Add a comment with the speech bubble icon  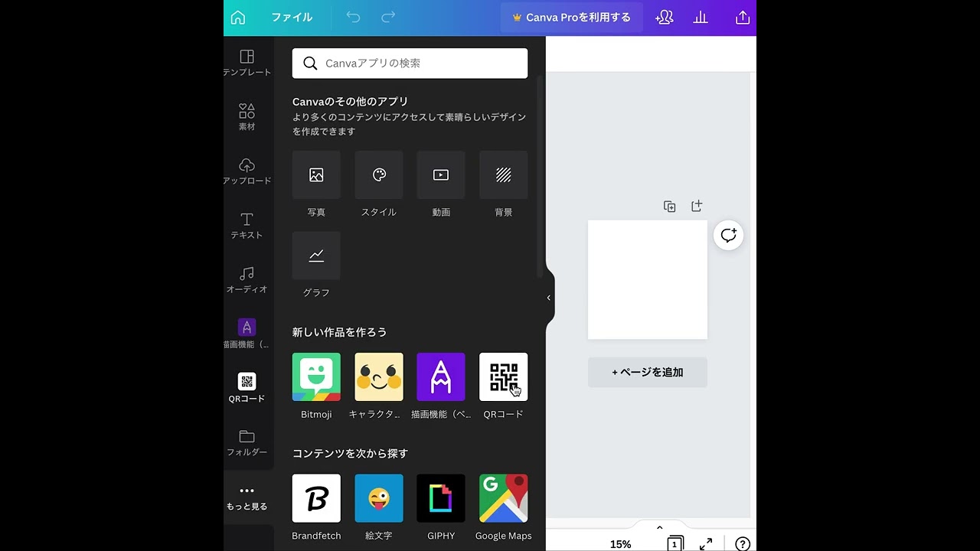pyautogui.click(x=728, y=236)
